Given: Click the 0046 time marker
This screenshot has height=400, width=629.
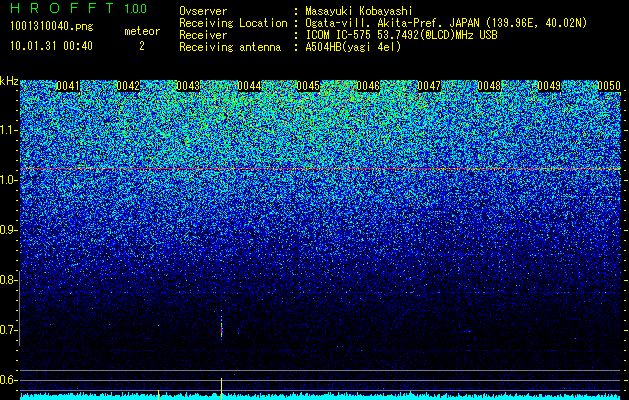Looking at the screenshot, I should (x=368, y=86).
